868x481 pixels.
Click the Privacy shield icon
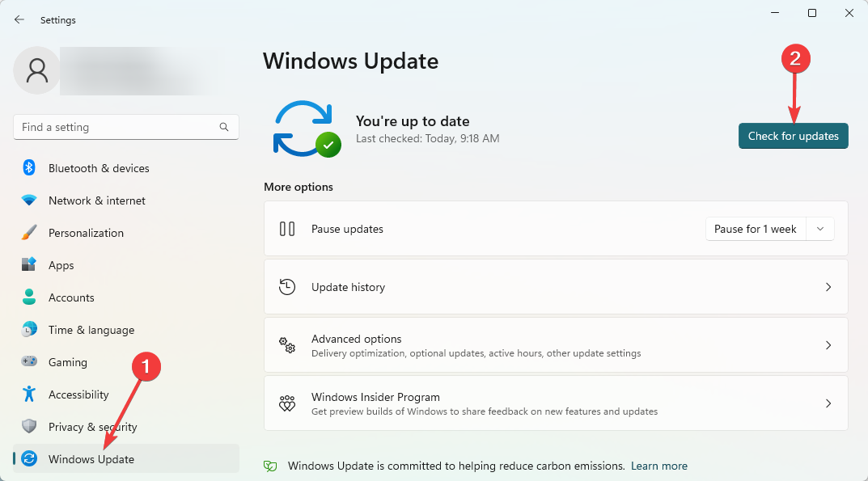[x=29, y=426]
